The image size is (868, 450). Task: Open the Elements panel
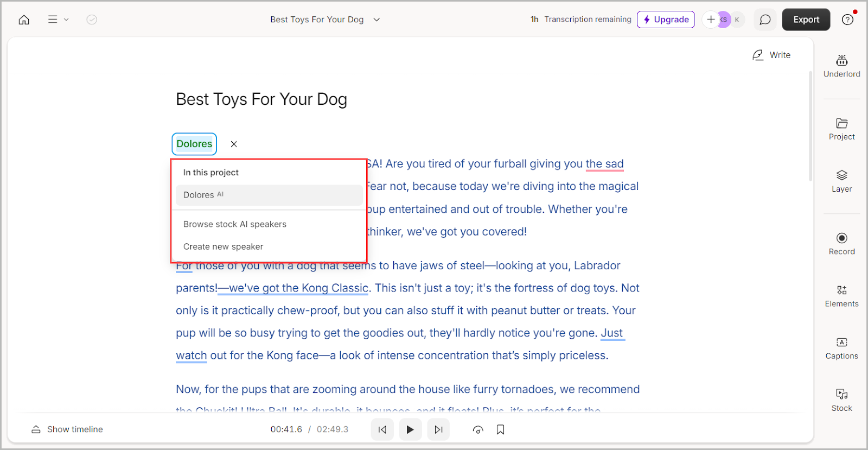tap(841, 296)
